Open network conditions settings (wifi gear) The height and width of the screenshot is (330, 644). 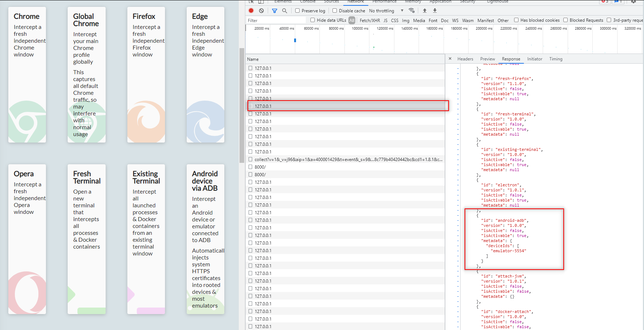412,10
